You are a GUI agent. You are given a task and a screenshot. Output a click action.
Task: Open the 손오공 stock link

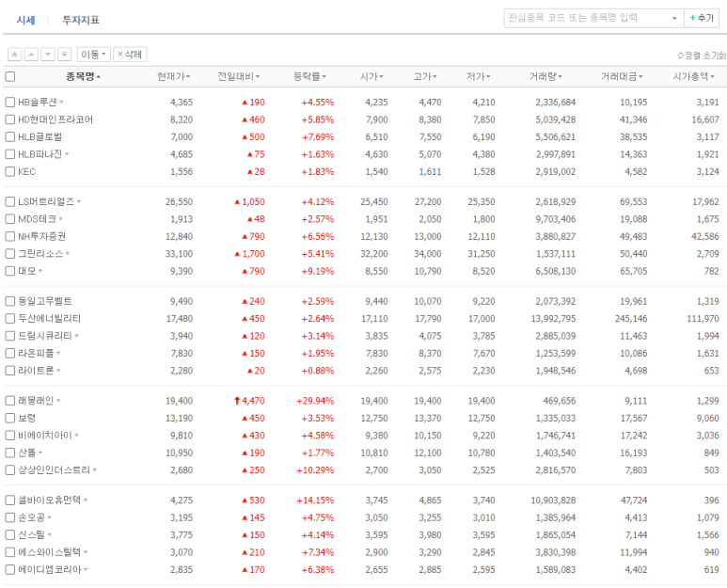click(32, 517)
